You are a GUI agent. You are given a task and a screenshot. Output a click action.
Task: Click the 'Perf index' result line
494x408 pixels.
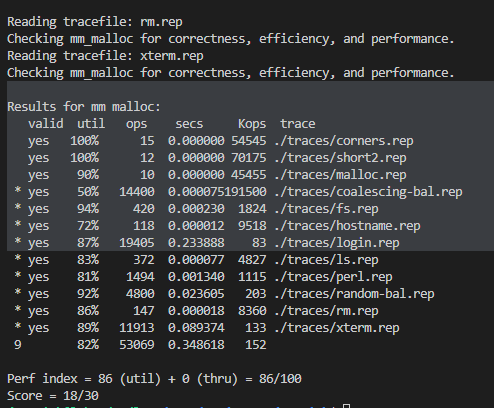tap(154, 379)
